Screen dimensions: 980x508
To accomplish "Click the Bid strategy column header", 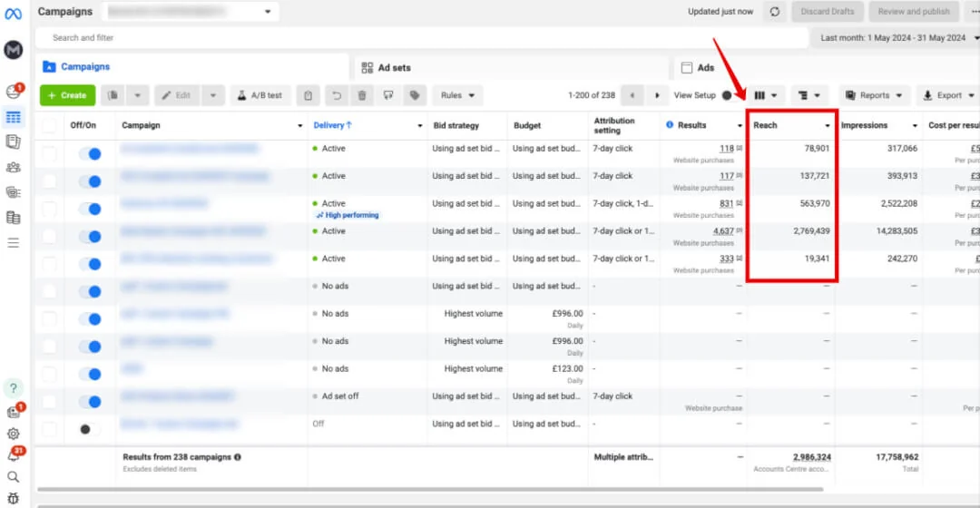I will point(456,125).
